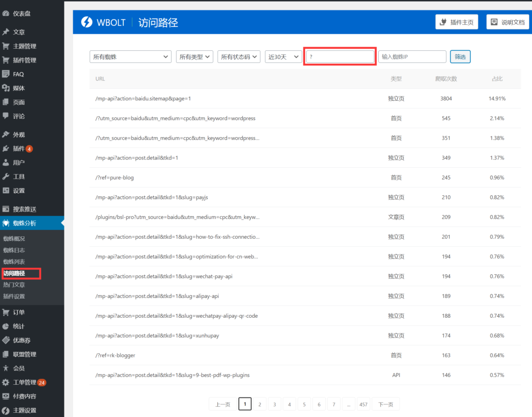Viewport: 532px width, 417px height.
Task: Open the 所有蜘蛛 dropdown filter
Action: pos(130,57)
